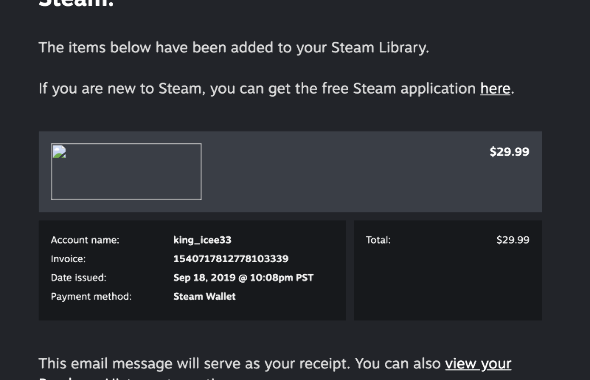Click the 'Total:' label
The width and height of the screenshot is (590, 380).
click(x=378, y=240)
